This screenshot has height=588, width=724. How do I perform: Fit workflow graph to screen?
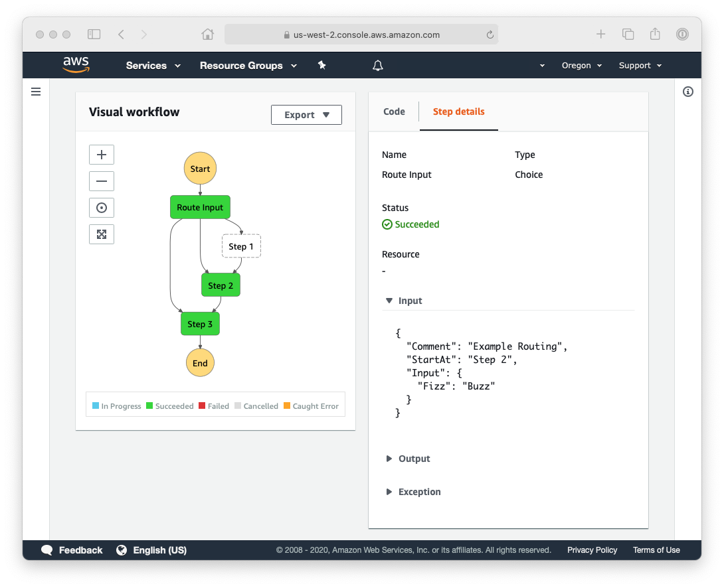point(102,234)
